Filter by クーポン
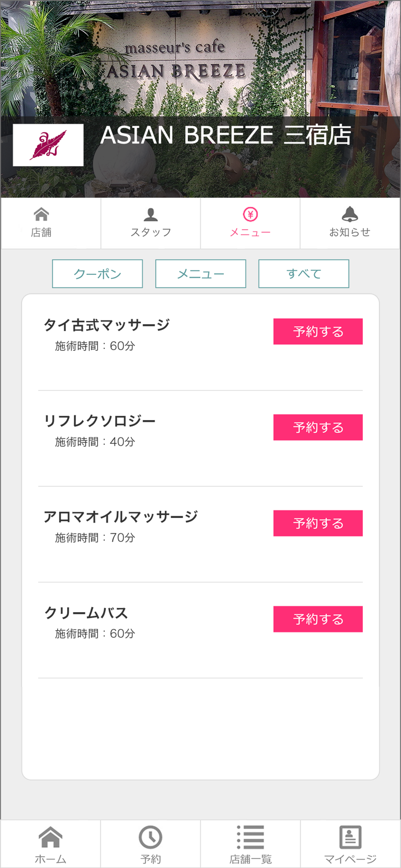The height and width of the screenshot is (868, 401). tap(97, 274)
